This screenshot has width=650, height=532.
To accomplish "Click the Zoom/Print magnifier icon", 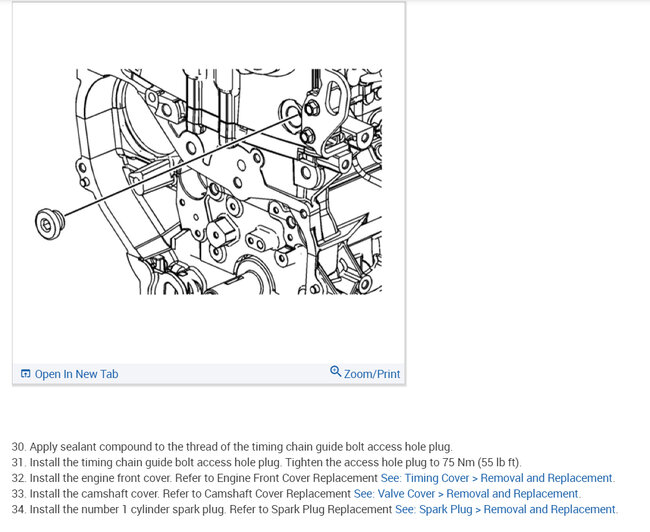I will (x=335, y=371).
